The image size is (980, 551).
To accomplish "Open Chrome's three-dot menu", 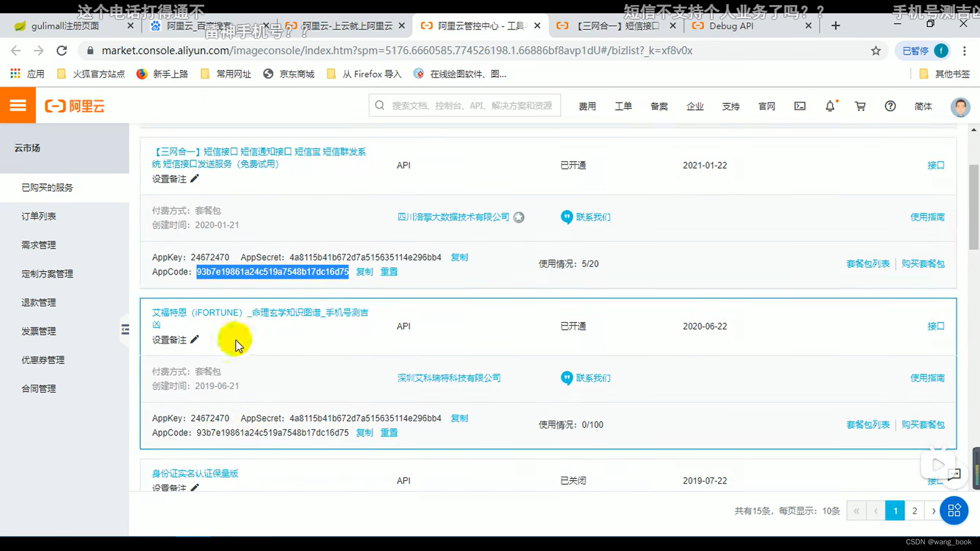I will click(x=964, y=51).
